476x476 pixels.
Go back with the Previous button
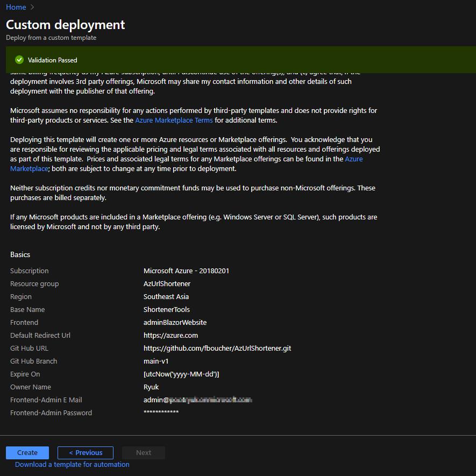pos(86,453)
